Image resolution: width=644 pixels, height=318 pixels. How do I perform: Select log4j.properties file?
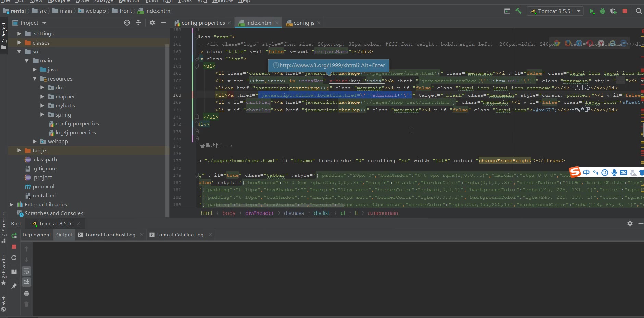(75, 133)
